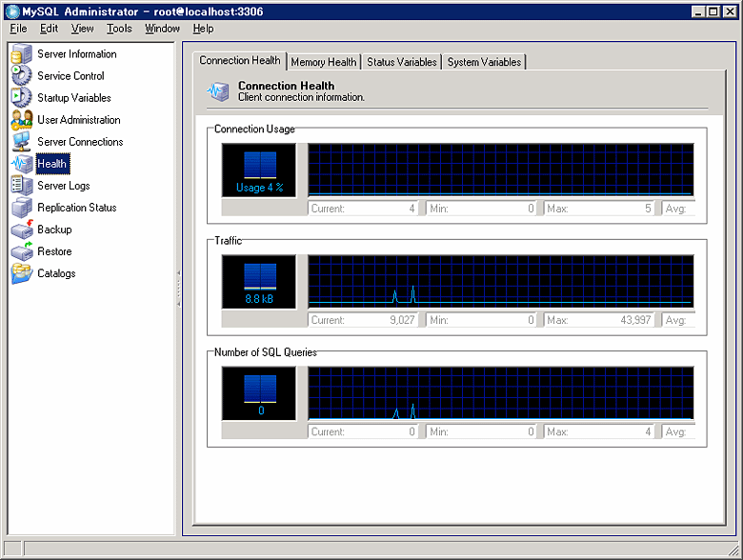Image resolution: width=743 pixels, height=560 pixels.
Task: Select Service Control in sidebar
Action: pyautogui.click(x=70, y=76)
